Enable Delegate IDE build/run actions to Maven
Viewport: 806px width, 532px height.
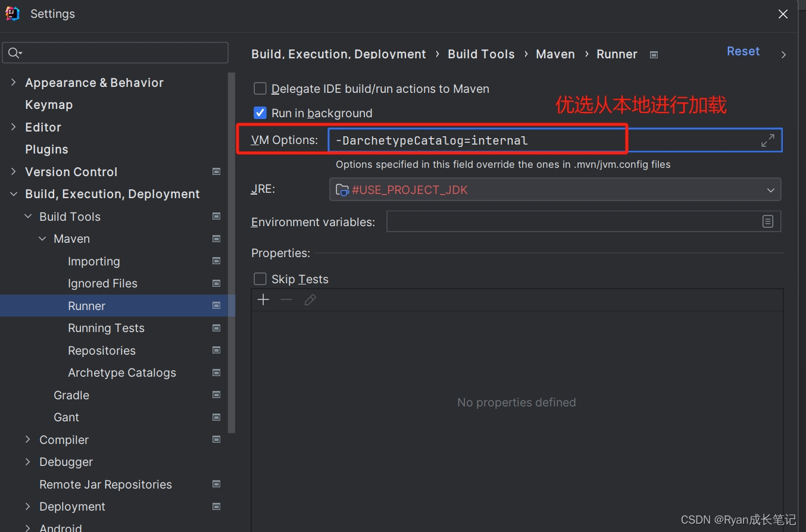click(x=260, y=89)
